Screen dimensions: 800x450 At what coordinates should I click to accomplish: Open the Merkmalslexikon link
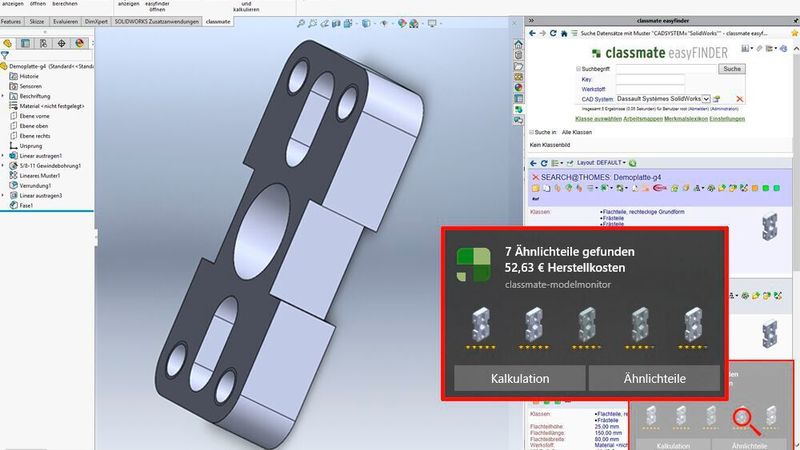pyautogui.click(x=686, y=119)
